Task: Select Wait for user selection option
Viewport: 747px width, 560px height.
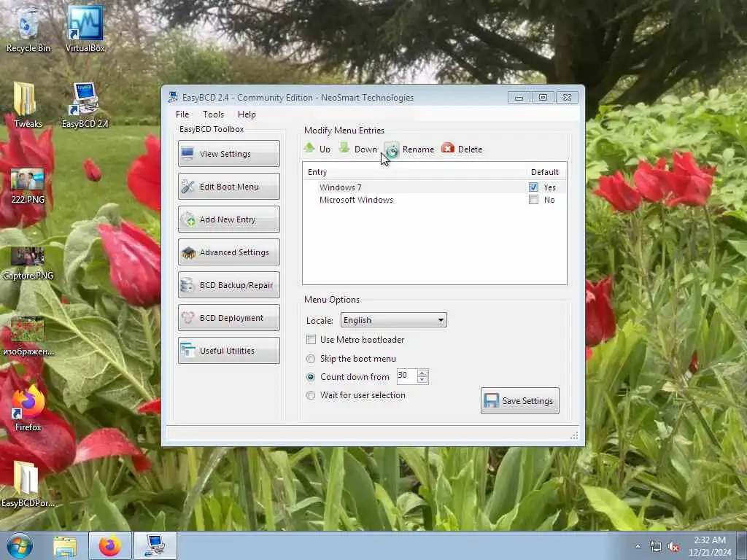Action: [x=311, y=395]
